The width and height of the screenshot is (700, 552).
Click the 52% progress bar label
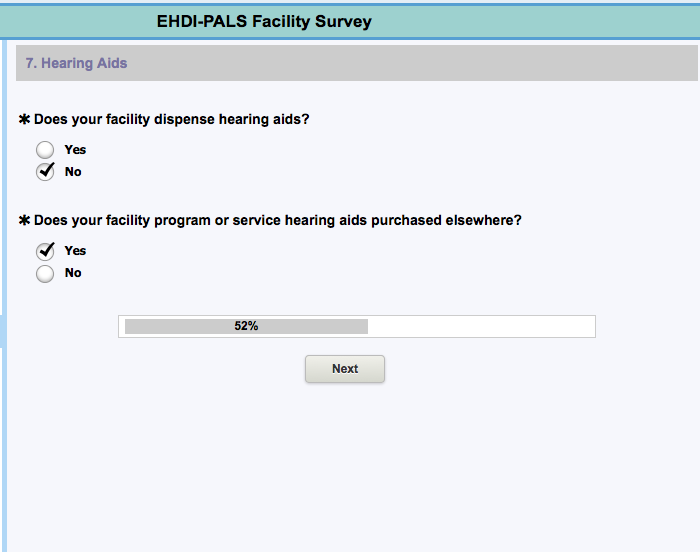[x=246, y=326]
